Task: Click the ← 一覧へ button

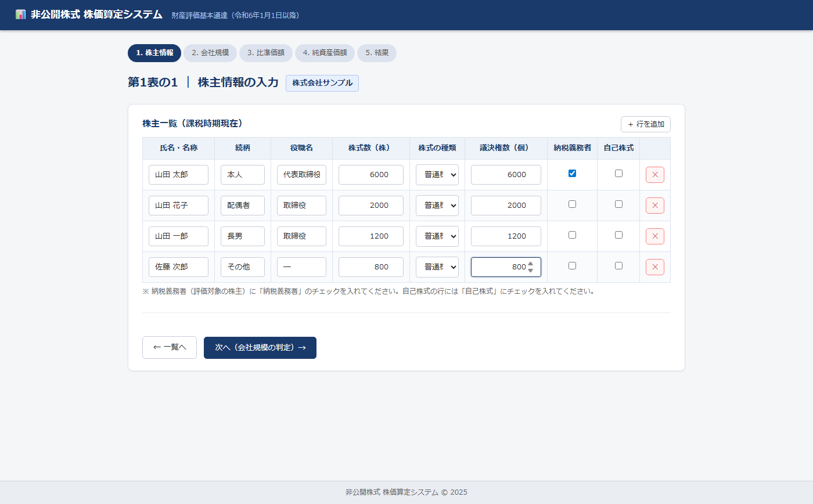Action: pos(170,348)
